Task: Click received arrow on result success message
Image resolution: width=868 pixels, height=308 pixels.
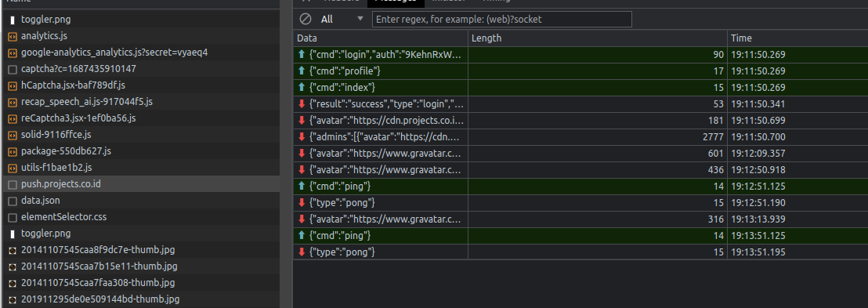Action: [302, 103]
